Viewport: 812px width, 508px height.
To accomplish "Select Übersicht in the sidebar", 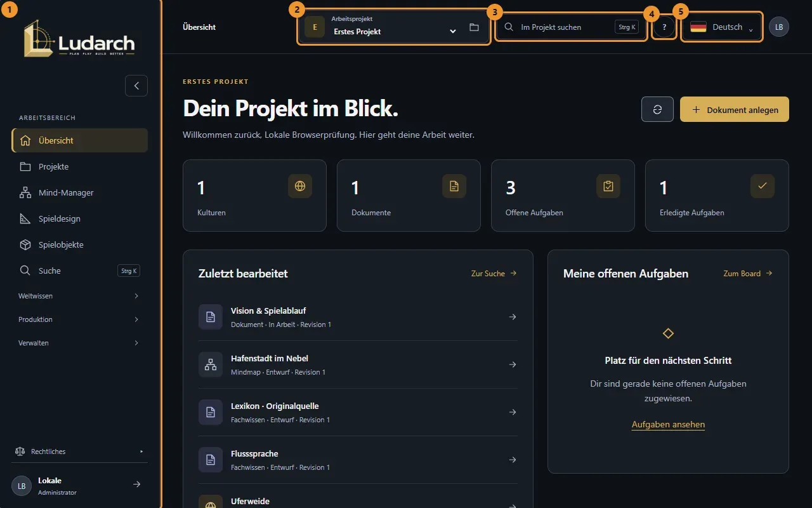I will tap(79, 140).
